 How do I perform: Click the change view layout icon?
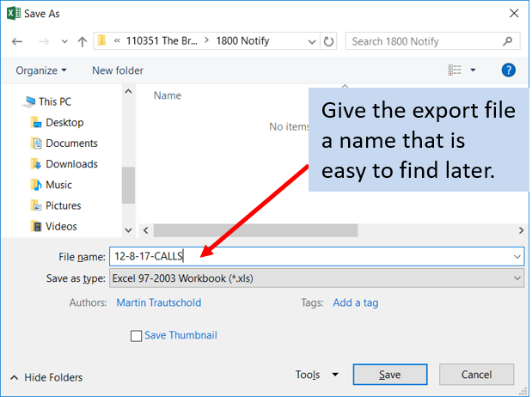point(455,70)
